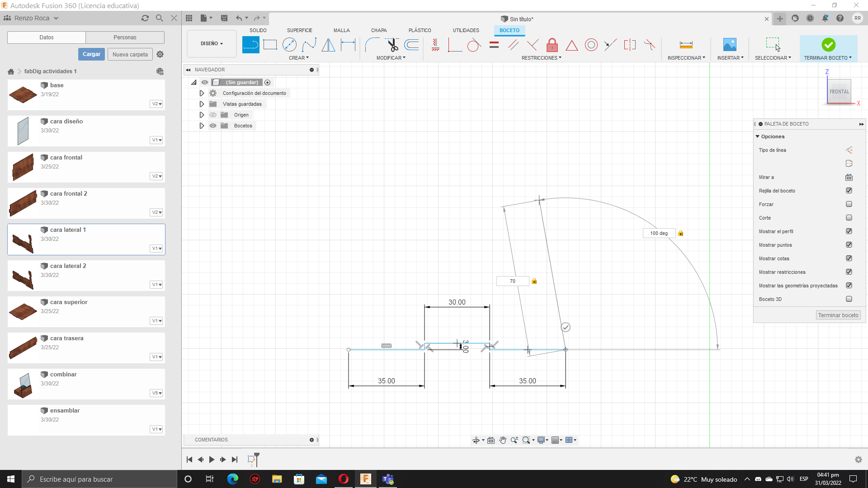Click the Insert image icon

click(x=730, y=45)
